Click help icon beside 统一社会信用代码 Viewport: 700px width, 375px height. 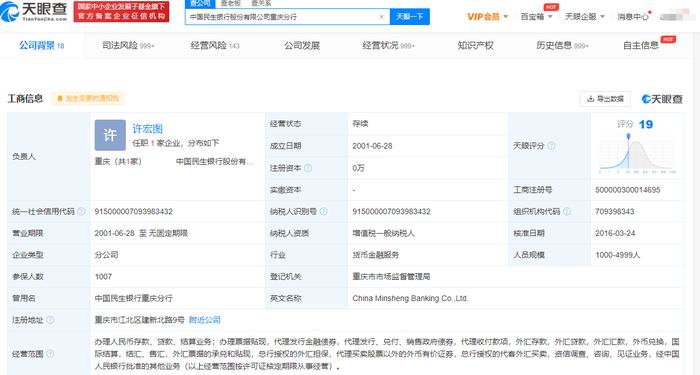click(x=81, y=211)
